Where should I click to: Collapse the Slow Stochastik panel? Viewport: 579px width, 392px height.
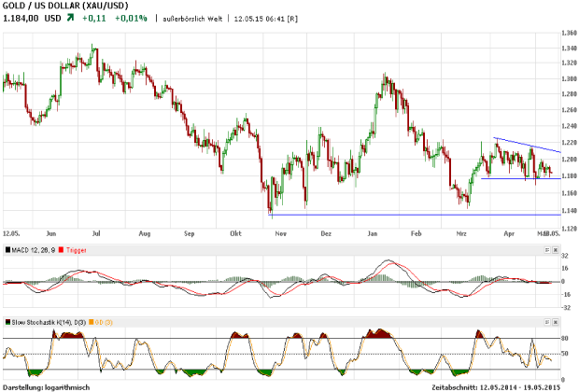(x=548, y=322)
